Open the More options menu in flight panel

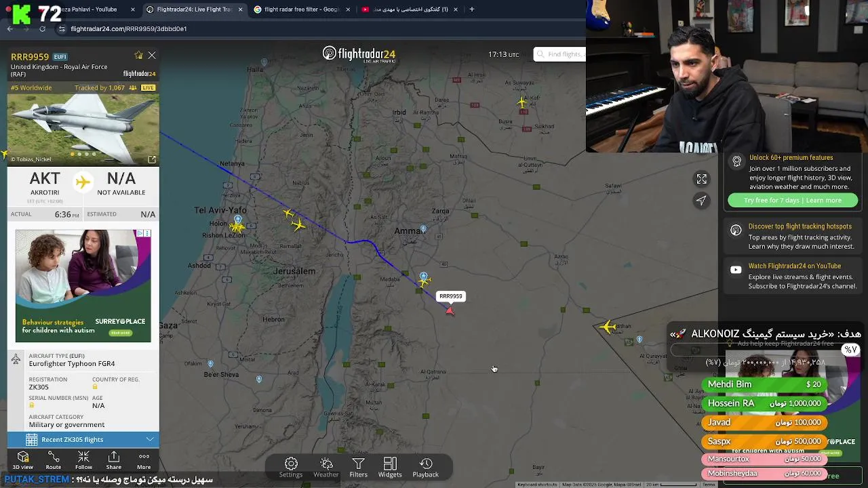(144, 460)
